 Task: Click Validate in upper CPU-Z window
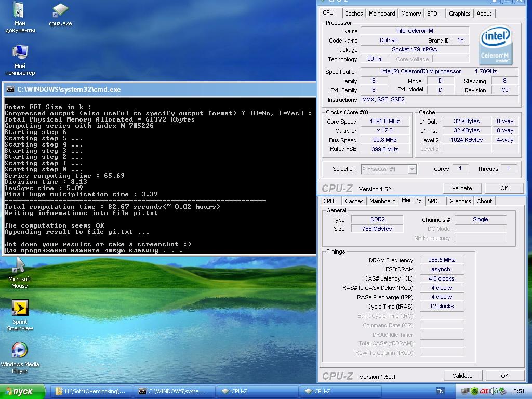462,188
